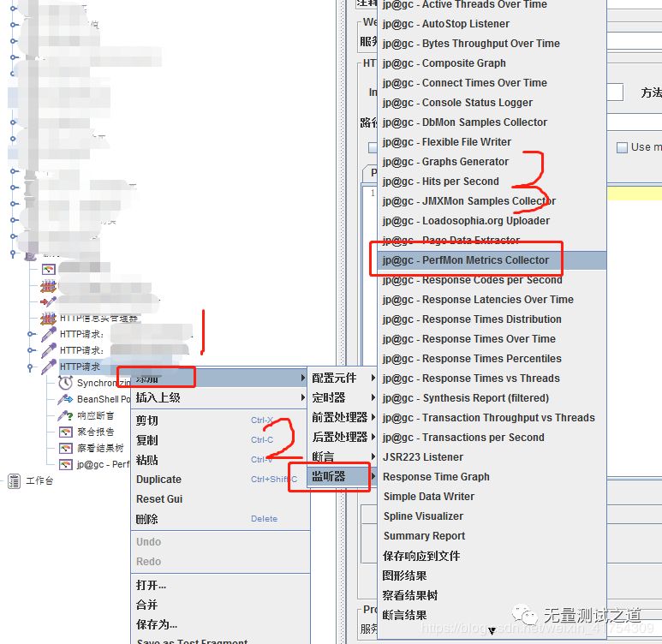Choose 保存为... from context menu
Viewport: 662px width, 644px height.
[x=219, y=624]
